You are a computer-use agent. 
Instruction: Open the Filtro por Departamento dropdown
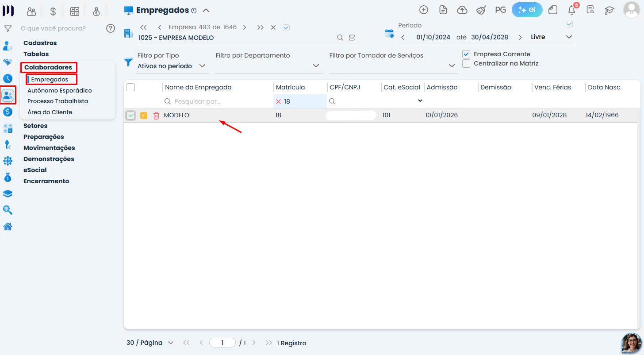[x=268, y=66]
